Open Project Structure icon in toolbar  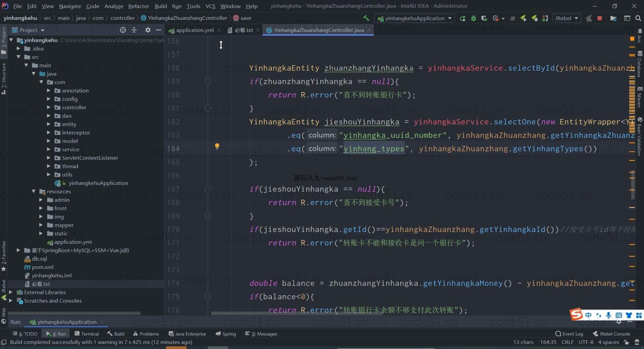click(613, 18)
